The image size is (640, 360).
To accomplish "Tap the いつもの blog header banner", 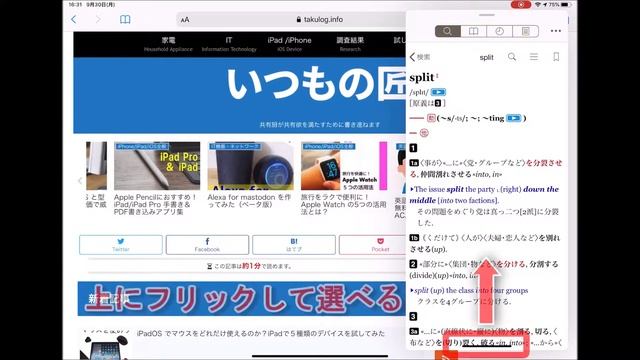I will (x=240, y=95).
